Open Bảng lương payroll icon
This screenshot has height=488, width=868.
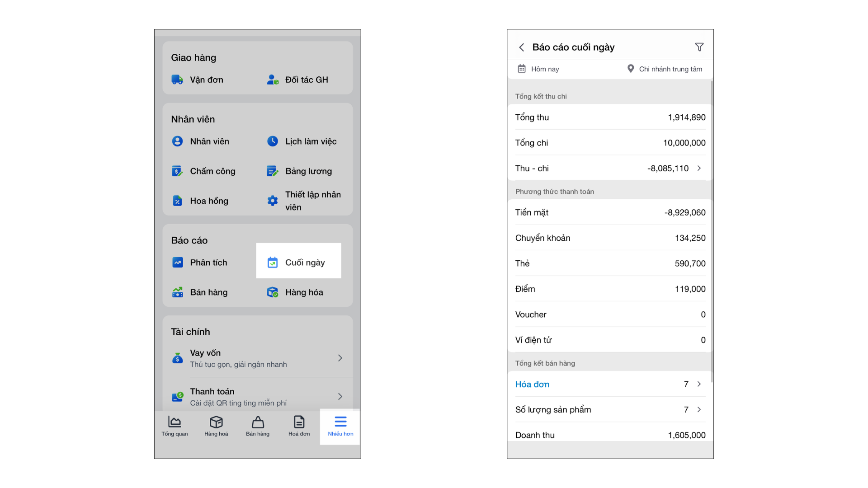coord(272,171)
